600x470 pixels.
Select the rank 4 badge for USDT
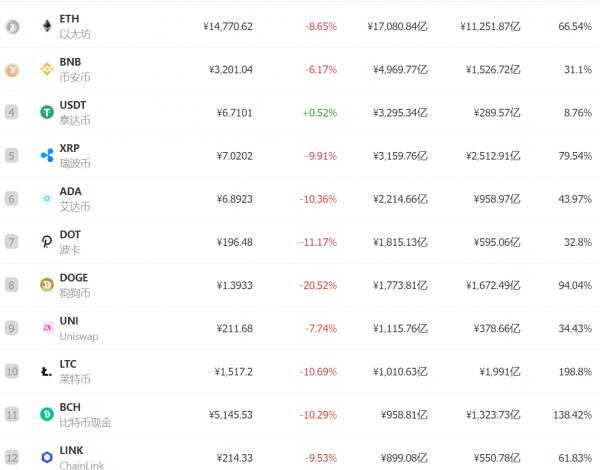11,113
